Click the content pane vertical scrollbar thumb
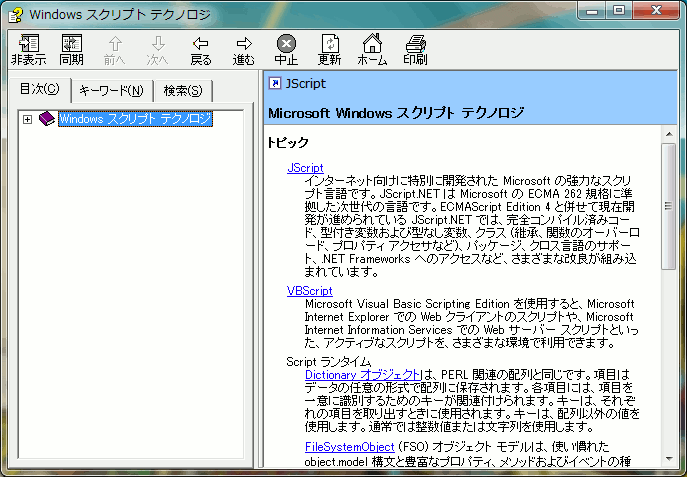The image size is (687, 477). (x=669, y=205)
